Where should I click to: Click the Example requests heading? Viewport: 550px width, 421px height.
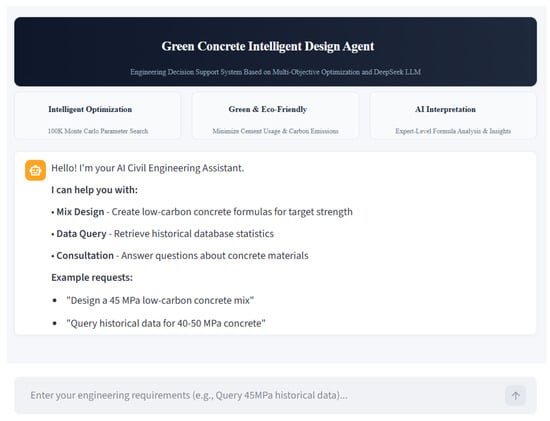pyautogui.click(x=92, y=278)
